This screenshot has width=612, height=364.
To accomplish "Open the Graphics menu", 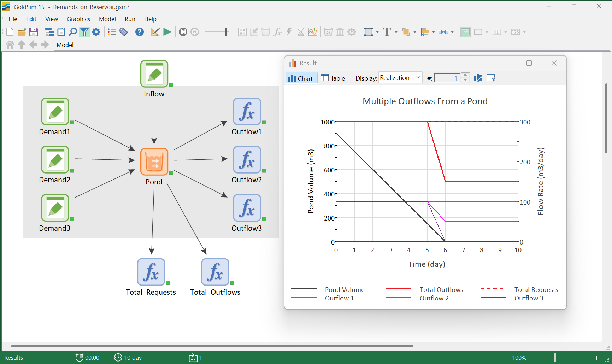I will pos(78,19).
